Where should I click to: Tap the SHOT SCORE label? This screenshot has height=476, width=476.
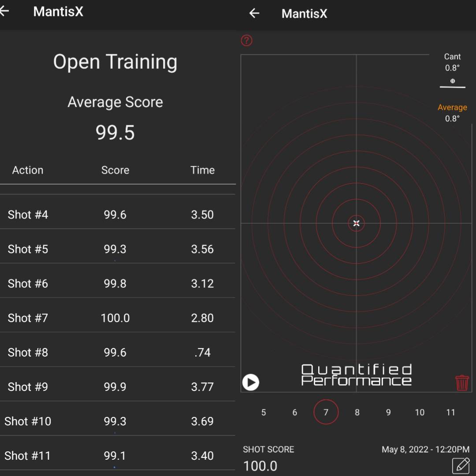click(x=268, y=449)
